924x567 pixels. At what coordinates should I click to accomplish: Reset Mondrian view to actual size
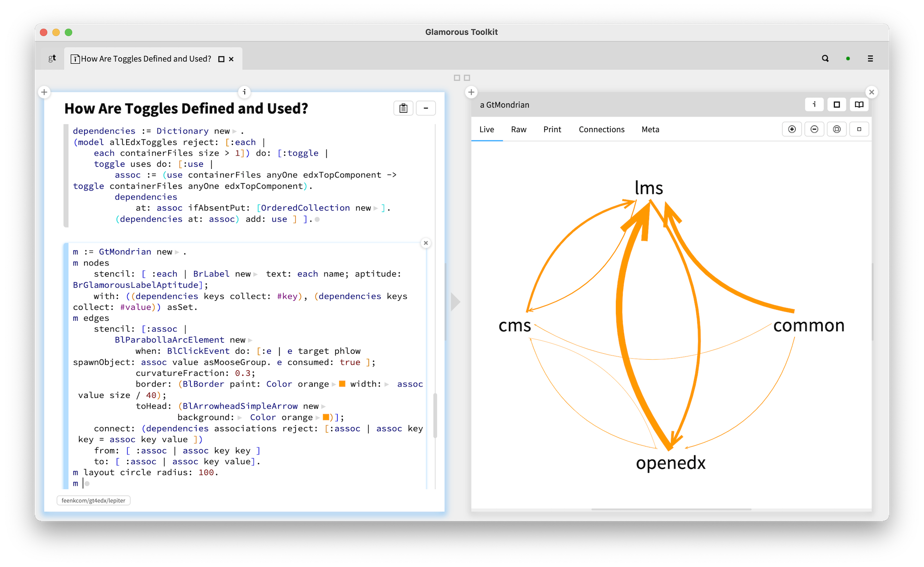859,129
